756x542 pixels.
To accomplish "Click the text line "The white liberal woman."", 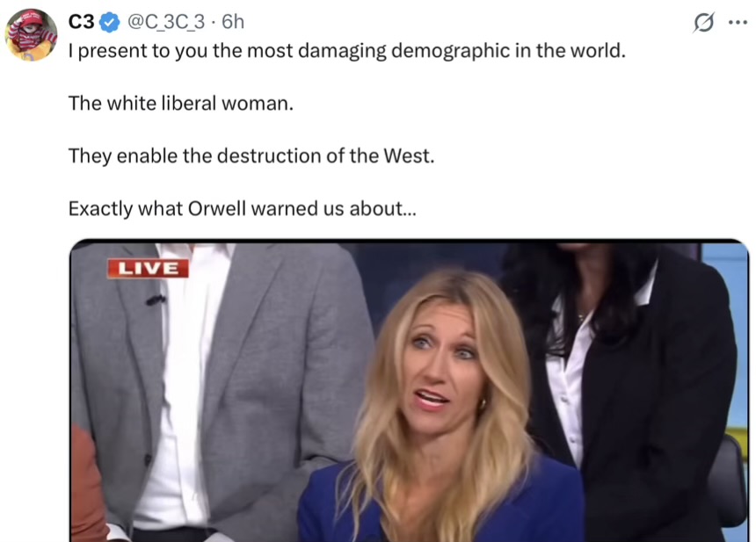I will point(181,103).
